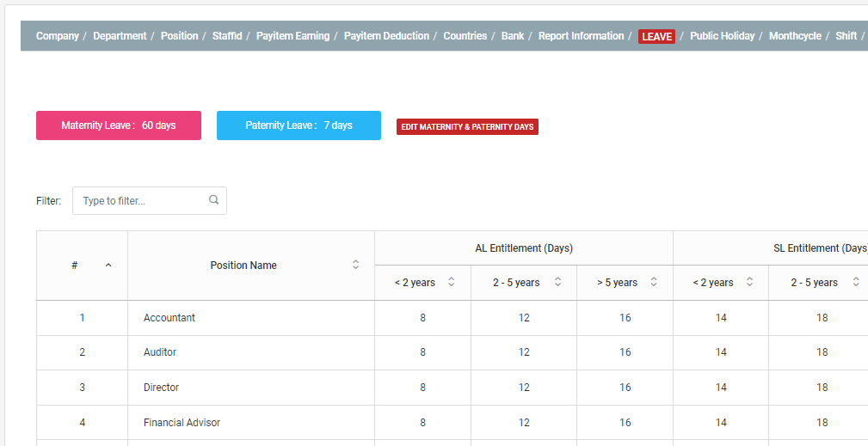Screen dimensions: 868x446
Task: Focus the Type to filter input
Action: 150,200
